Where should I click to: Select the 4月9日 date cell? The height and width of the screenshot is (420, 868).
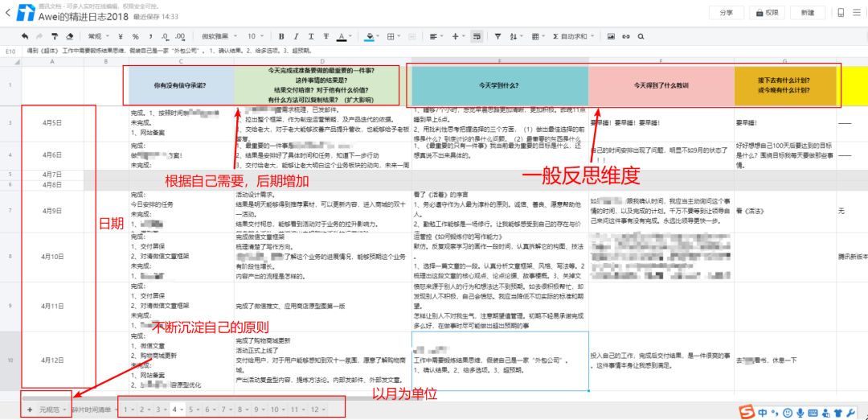tap(52, 211)
